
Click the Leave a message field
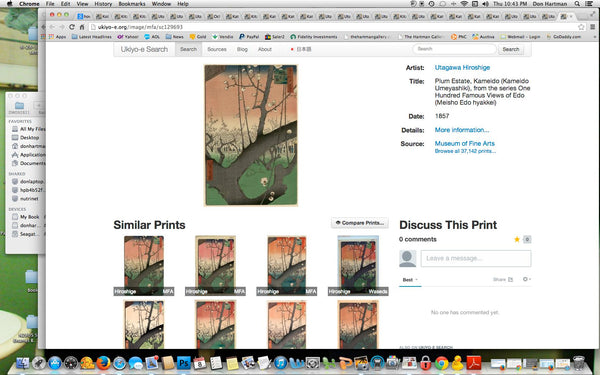pyautogui.click(x=476, y=258)
